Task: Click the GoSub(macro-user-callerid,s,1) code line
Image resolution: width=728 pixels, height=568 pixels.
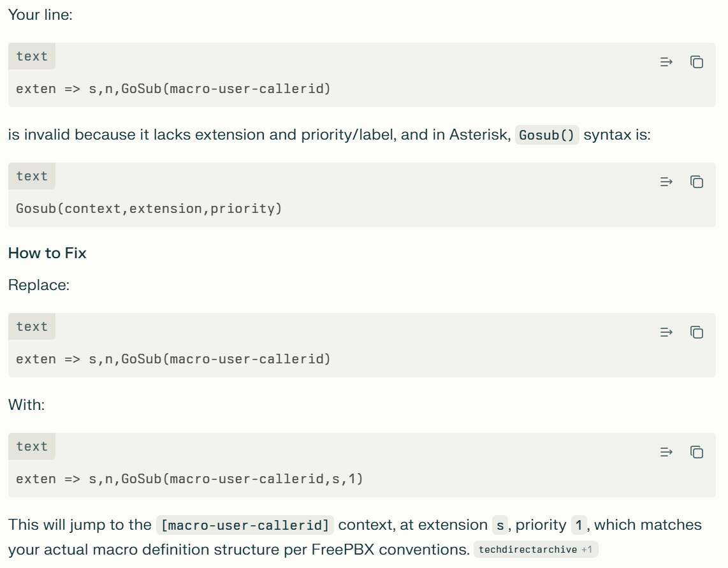Action: point(189,479)
